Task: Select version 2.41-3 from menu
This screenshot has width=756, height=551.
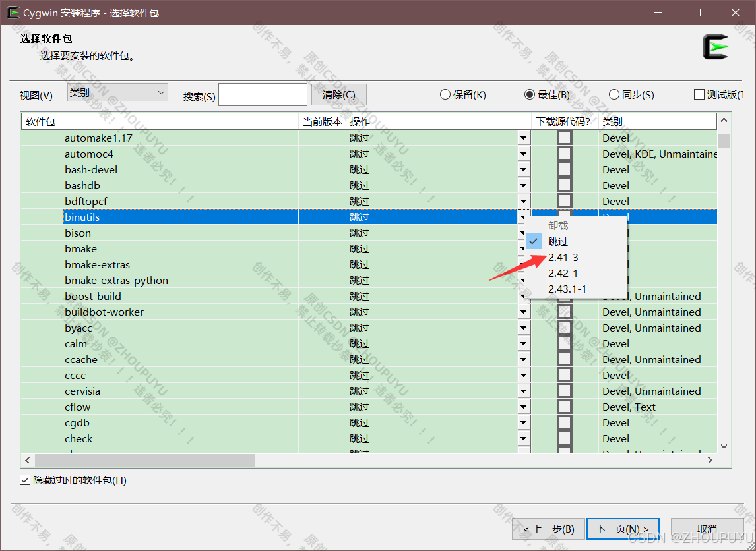Action: click(576, 258)
